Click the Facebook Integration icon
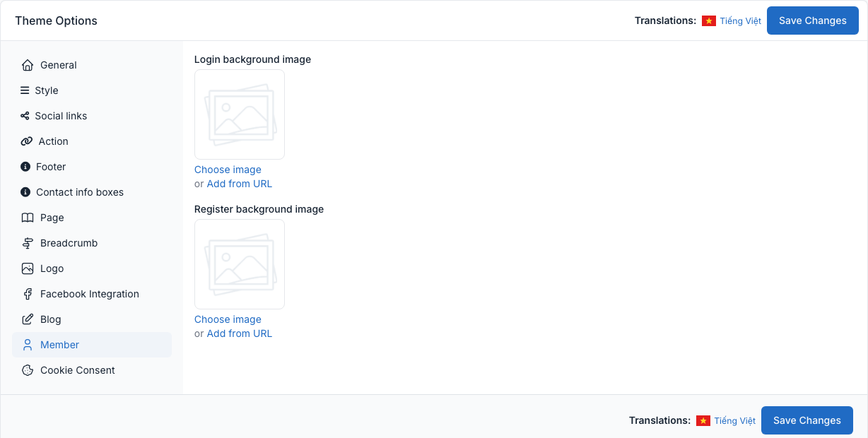 [x=28, y=294]
